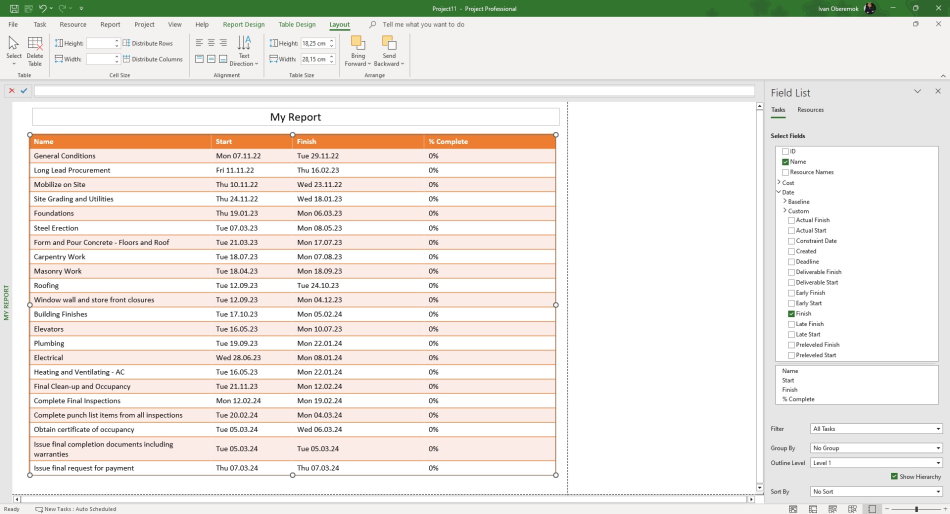
Task: Open the Task ribbon tab
Action: pos(40,24)
